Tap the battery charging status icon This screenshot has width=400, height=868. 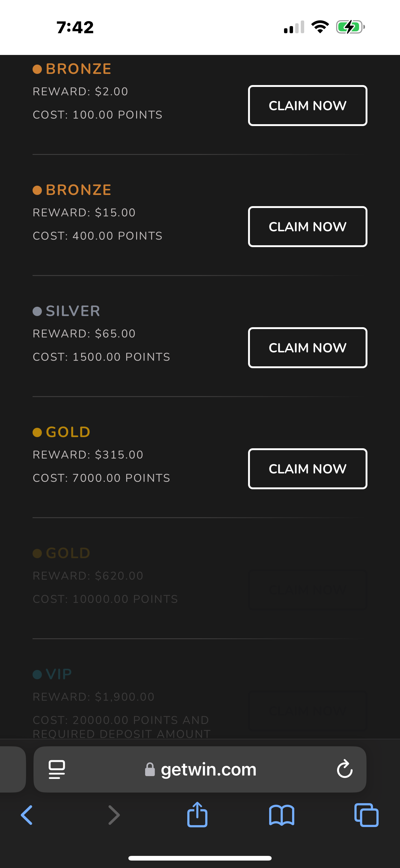tap(350, 27)
